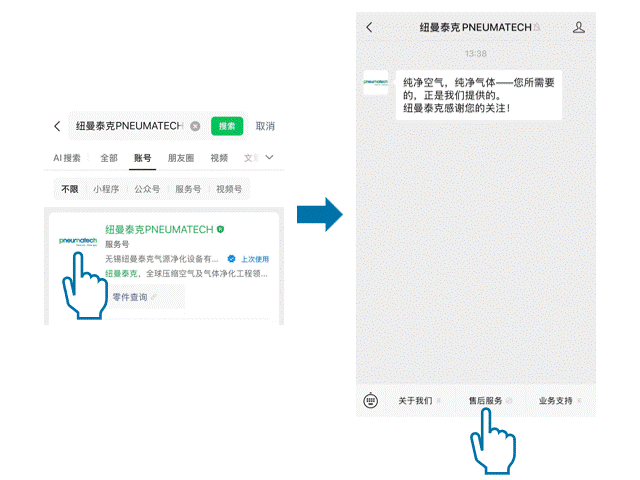Tap the back arrow beside the search field
640x480 pixels.
[x=57, y=126]
